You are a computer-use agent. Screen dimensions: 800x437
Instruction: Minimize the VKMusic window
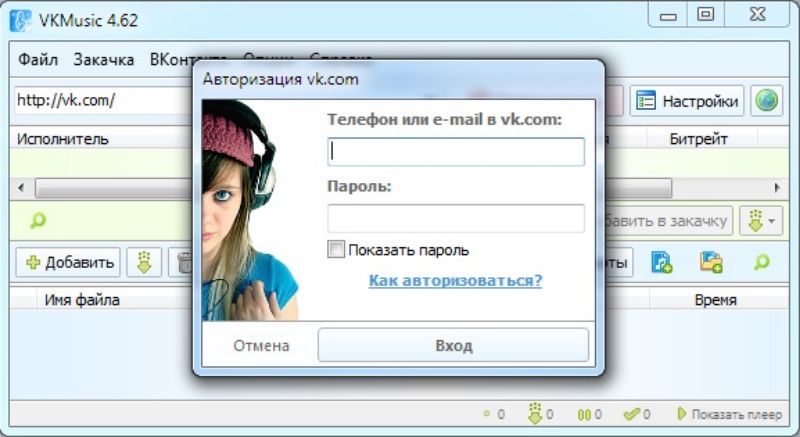point(668,15)
